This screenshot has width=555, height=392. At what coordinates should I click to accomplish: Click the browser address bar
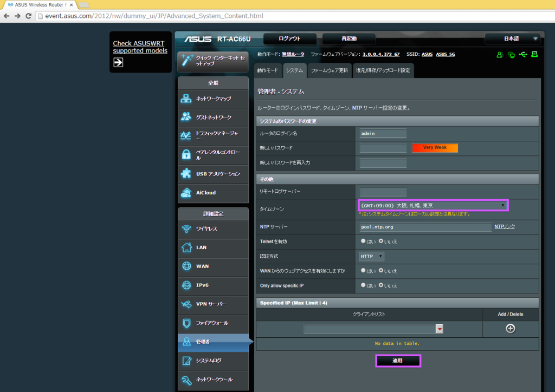pyautogui.click(x=295, y=16)
